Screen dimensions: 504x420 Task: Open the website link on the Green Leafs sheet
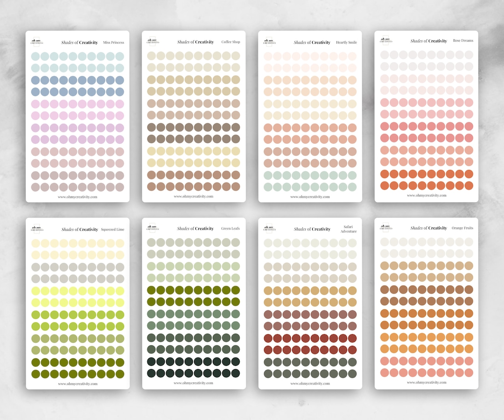click(194, 383)
